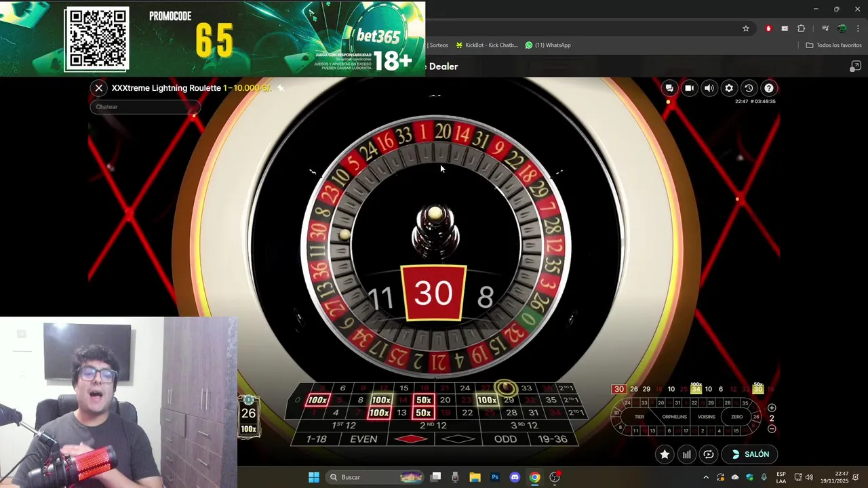Screen dimensions: 868x488
Task: Open Chrome extensions puzzle icon
Action: 802,28
